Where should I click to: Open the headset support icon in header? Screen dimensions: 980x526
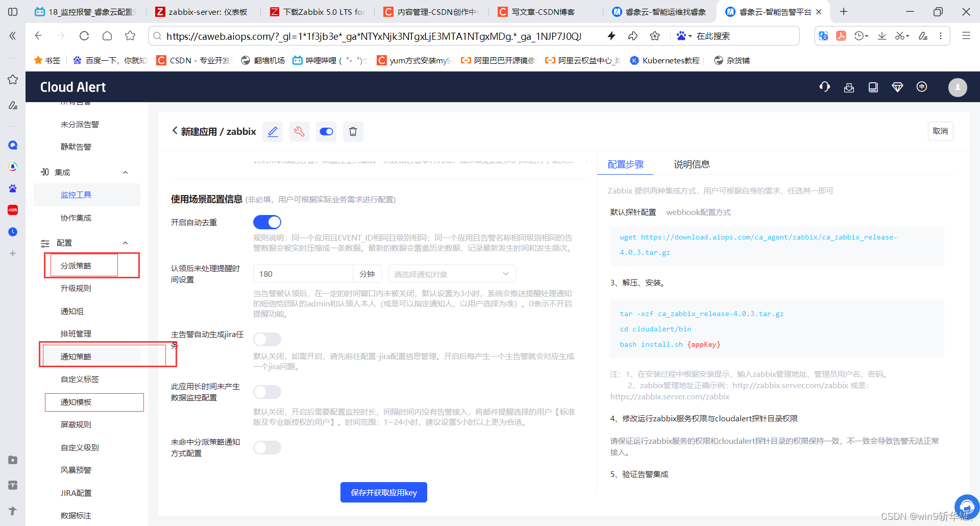tap(824, 87)
